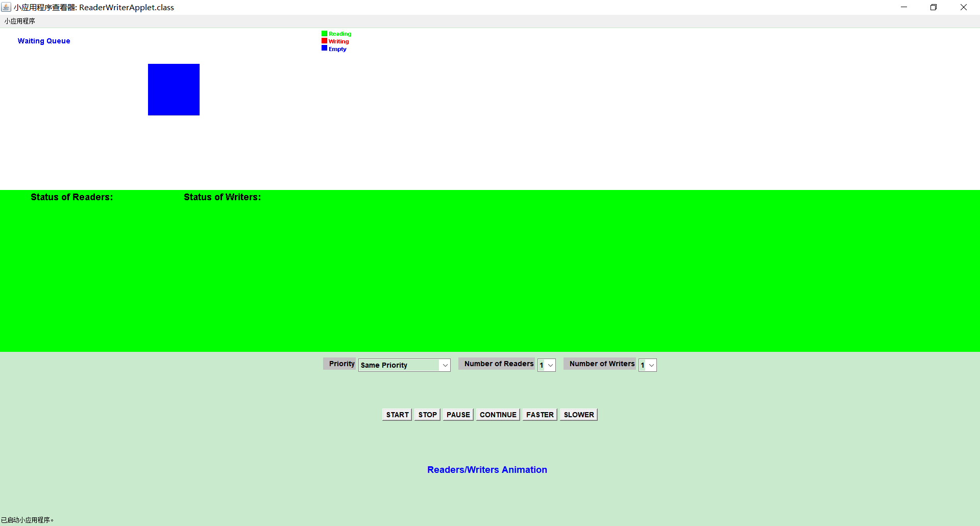Open the Same Priority dropdown
The height and width of the screenshot is (526, 980).
coord(404,365)
